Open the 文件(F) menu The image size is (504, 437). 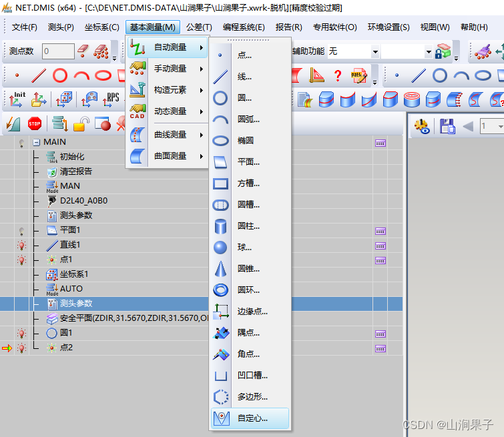click(25, 27)
